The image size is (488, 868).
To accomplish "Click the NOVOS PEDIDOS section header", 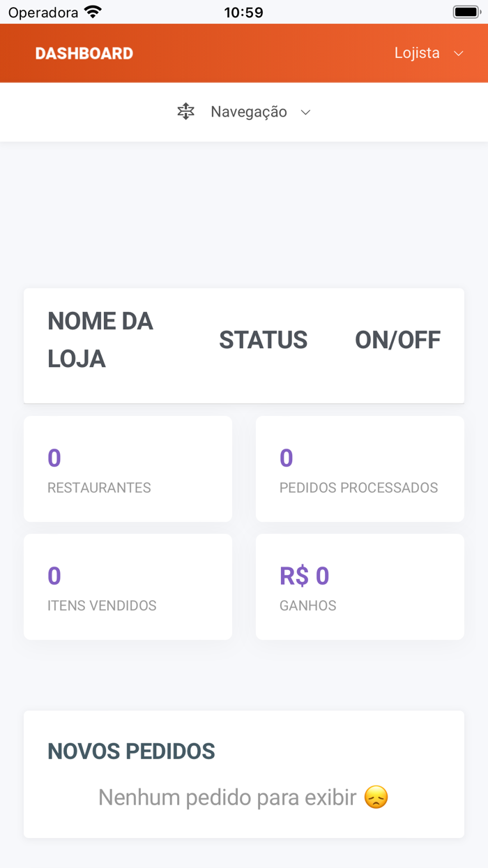I will point(131,751).
